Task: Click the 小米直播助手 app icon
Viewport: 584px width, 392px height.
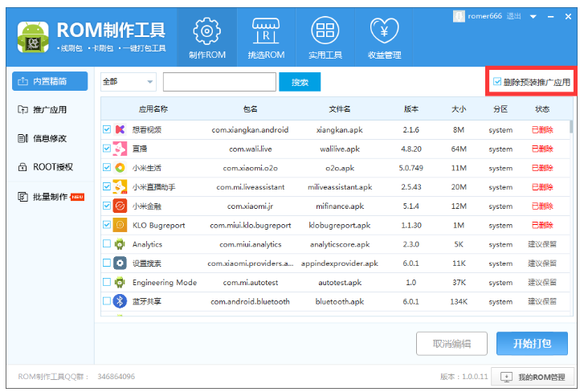Action: (x=120, y=187)
